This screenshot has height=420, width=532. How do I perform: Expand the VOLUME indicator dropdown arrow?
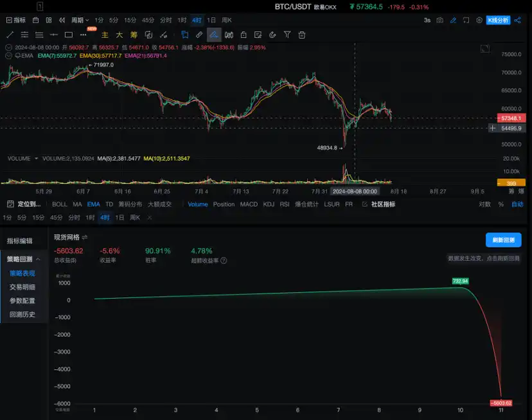point(36,159)
